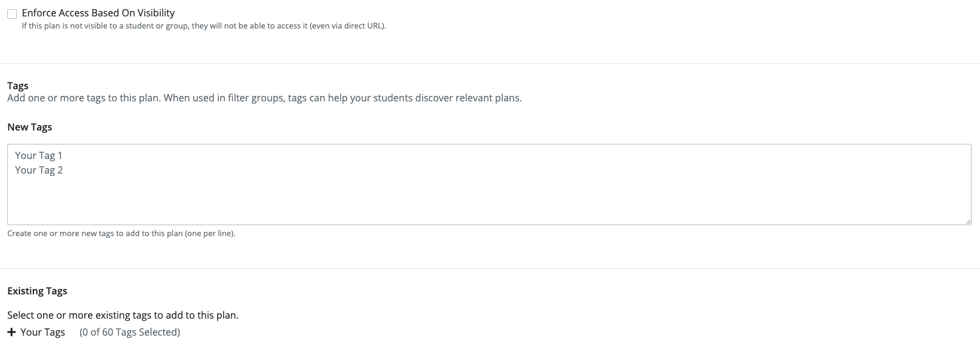Screen dimensions: 980x349
Task: Click the tags description about filter groups
Action: (264, 98)
